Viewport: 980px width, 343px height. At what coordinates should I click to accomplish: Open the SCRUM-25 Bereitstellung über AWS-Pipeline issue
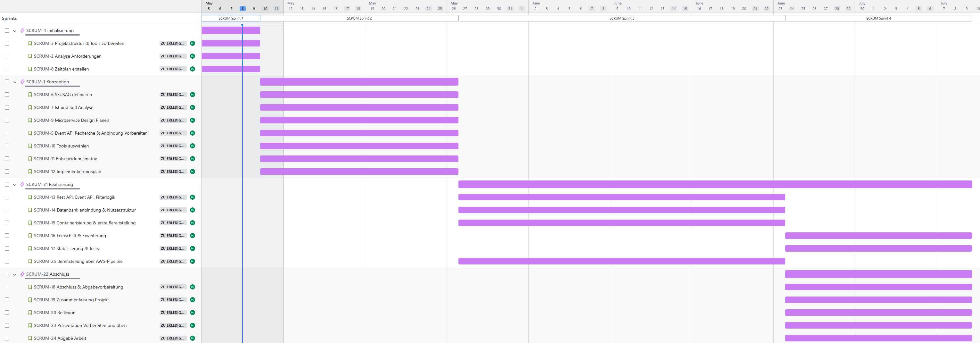(78, 261)
